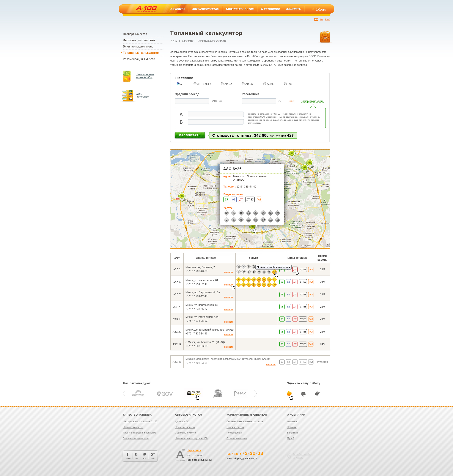Open the Бизнес-клиентам top menu item

240,9
